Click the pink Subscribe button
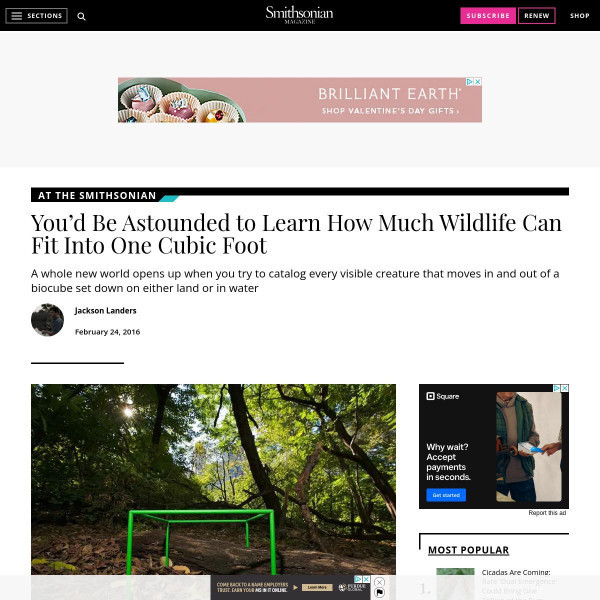Viewport: 600px width, 600px height. [488, 16]
